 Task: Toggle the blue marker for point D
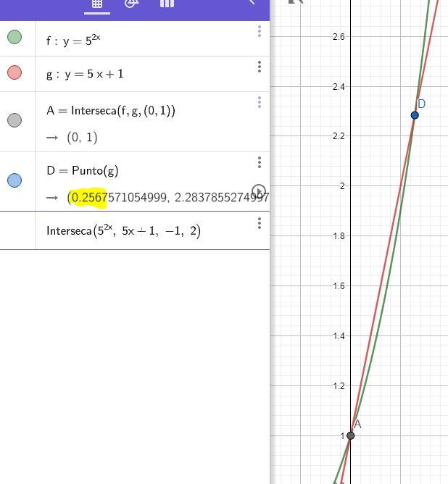(x=14, y=180)
